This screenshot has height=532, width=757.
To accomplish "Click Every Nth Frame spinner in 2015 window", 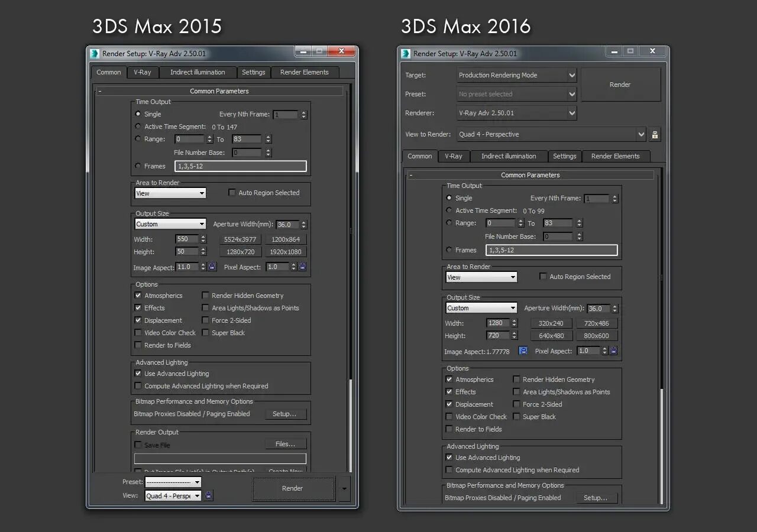I will 304,115.
